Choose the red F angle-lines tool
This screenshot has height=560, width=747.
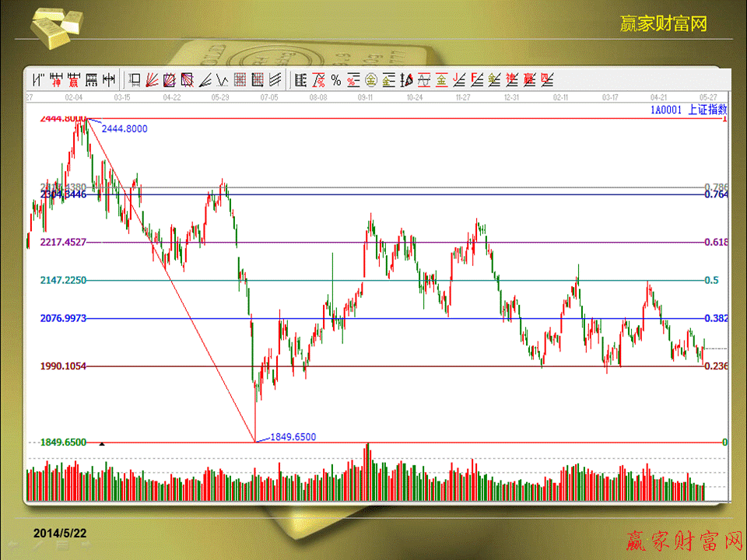point(476,79)
